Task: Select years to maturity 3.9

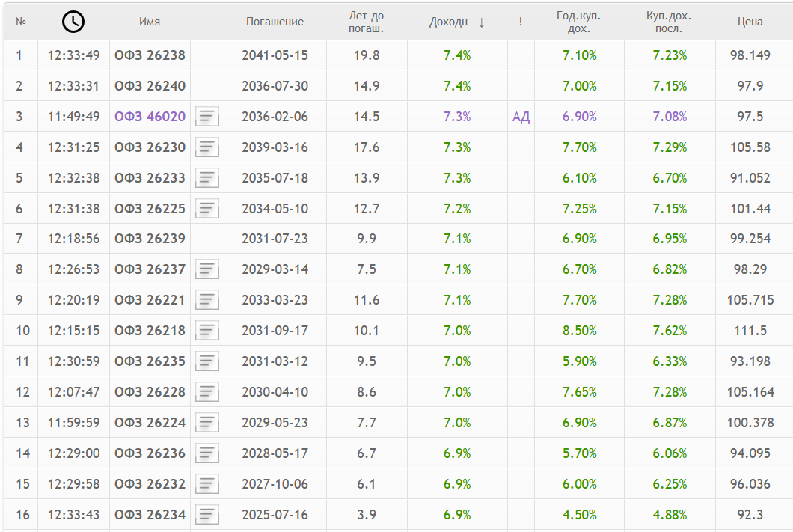Action: 366,514
